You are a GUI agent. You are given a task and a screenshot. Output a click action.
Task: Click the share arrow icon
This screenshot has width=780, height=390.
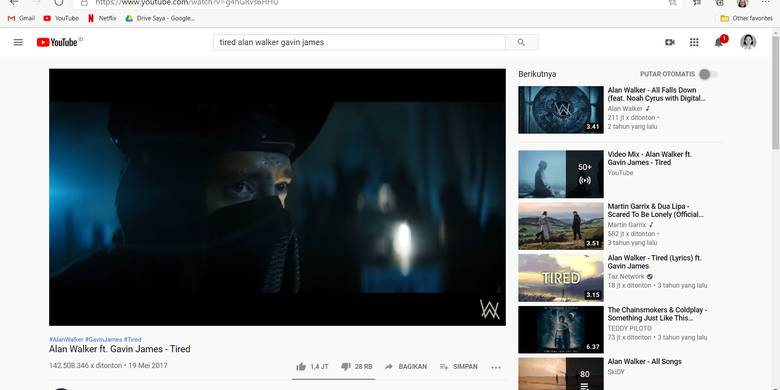pos(389,367)
